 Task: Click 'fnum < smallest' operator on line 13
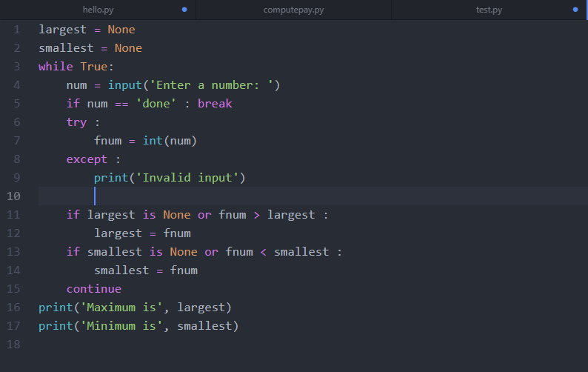coord(263,252)
